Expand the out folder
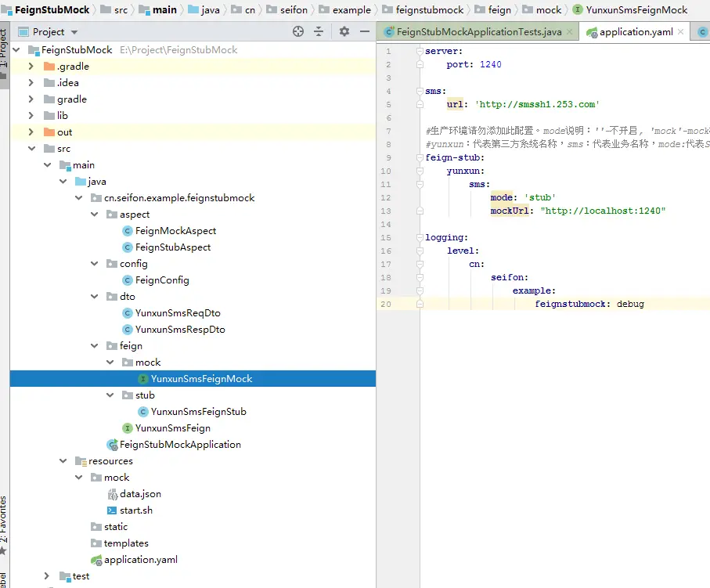Viewport: 710px width, 588px height. point(31,132)
